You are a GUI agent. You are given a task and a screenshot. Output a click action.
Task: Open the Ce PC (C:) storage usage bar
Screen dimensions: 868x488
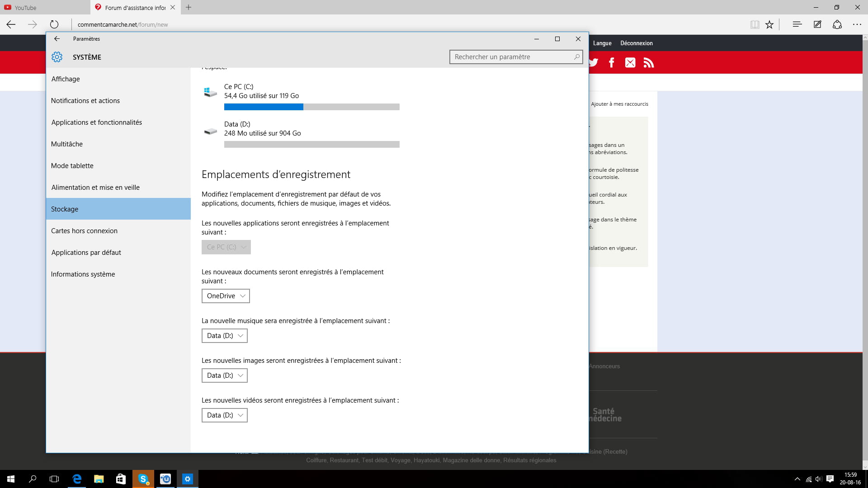pyautogui.click(x=312, y=107)
